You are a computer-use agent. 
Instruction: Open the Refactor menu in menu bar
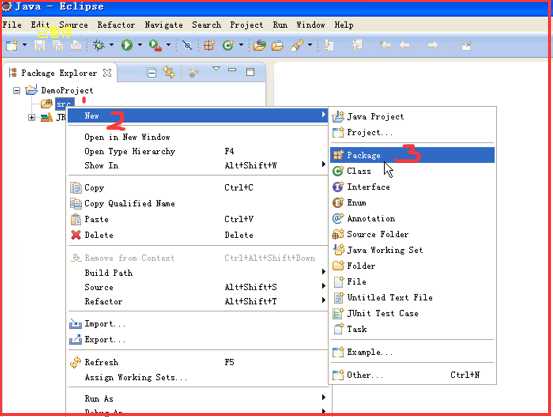click(x=116, y=25)
